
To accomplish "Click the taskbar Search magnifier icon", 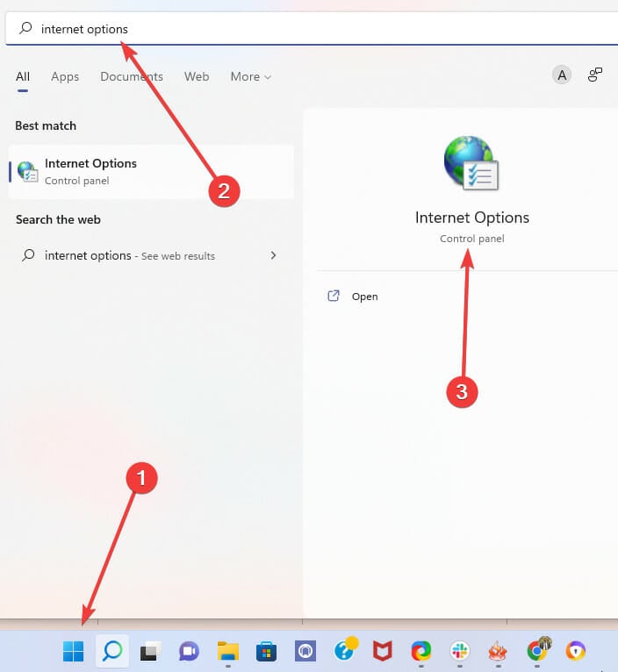I will tap(112, 651).
